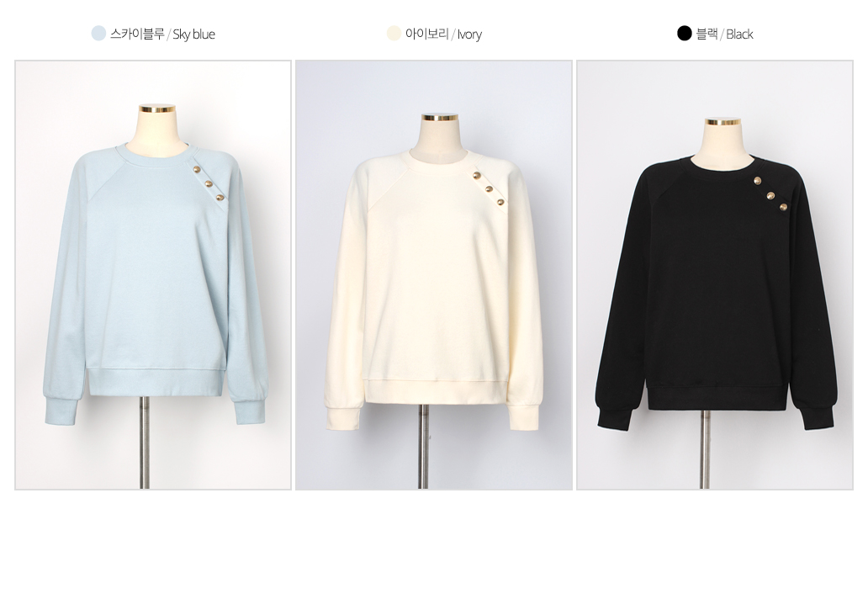Open the black sweatshirt product image
Screen dimensions: 868x599
click(715, 275)
